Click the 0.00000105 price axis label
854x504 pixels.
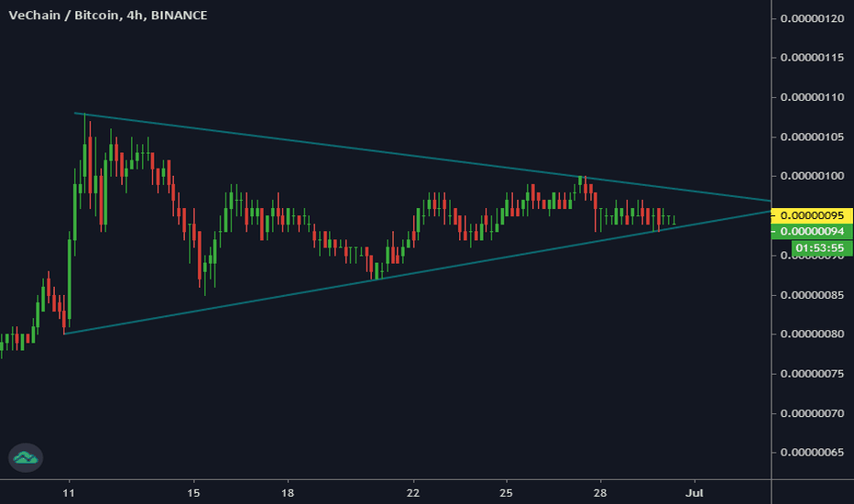click(812, 137)
